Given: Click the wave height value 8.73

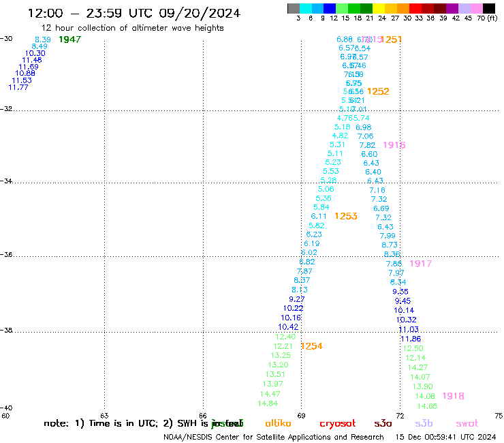Looking at the screenshot, I should [x=390, y=245].
